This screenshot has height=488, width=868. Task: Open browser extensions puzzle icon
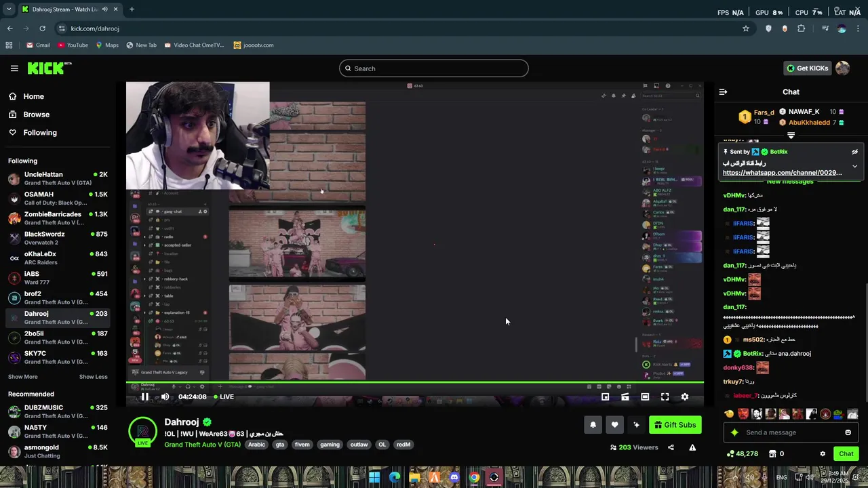[802, 28]
